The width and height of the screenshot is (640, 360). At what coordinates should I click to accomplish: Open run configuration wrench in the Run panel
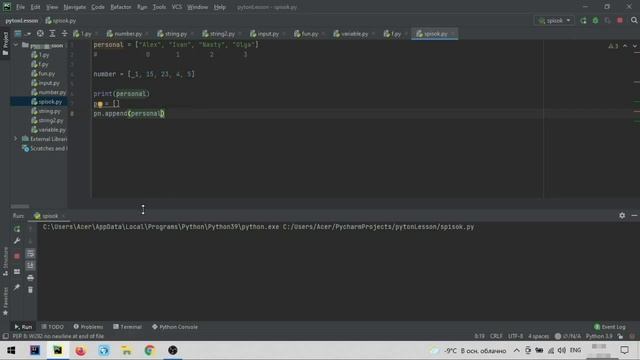[x=17, y=241]
